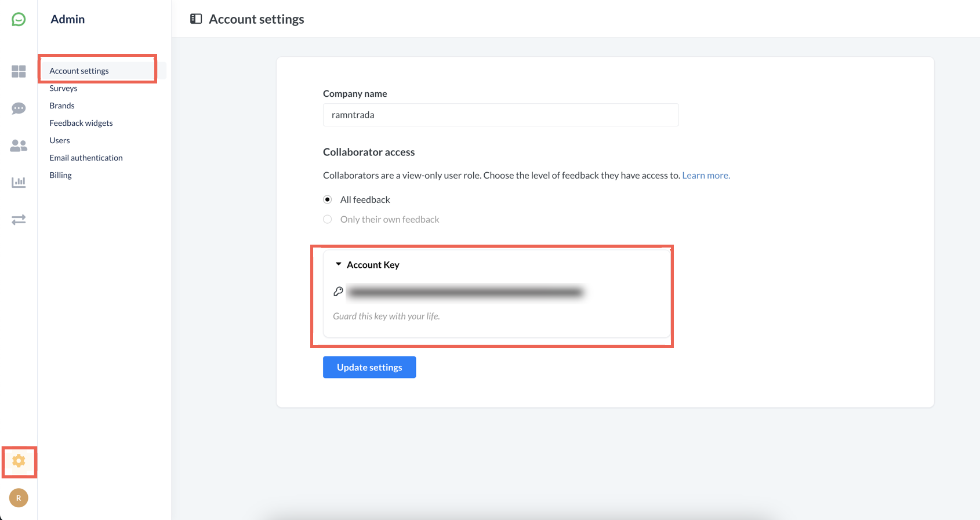Click the Company name input field
The height and width of the screenshot is (520, 980).
pos(501,115)
